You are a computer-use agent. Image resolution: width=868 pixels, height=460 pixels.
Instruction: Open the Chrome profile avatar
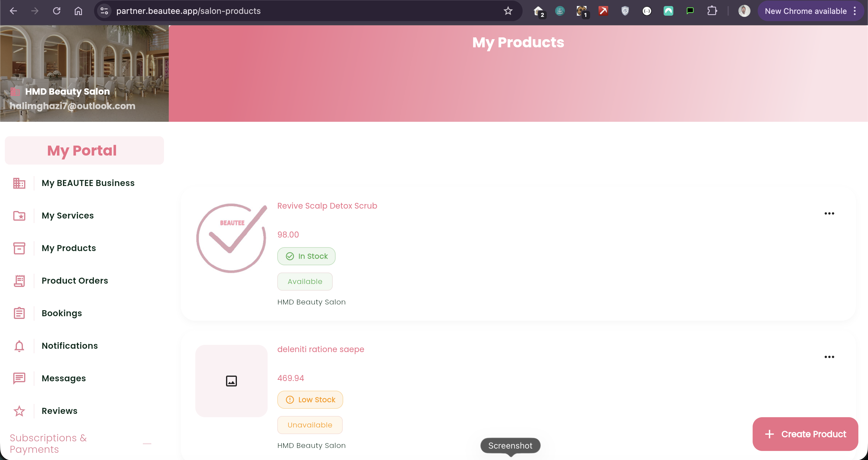point(744,11)
